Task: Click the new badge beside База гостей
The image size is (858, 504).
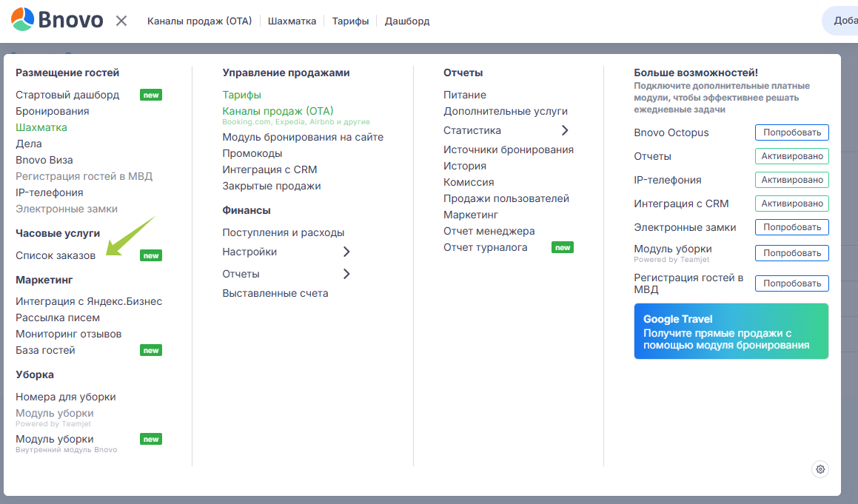Action: click(151, 350)
